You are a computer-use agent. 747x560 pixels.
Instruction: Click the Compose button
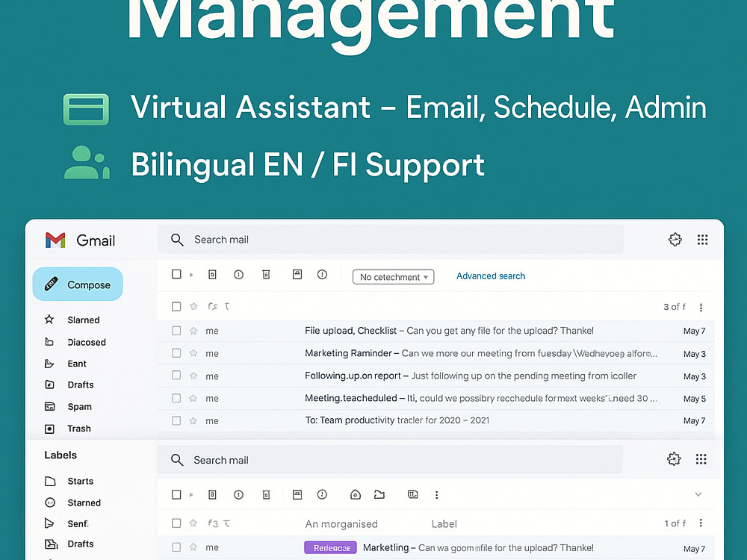[x=78, y=284]
